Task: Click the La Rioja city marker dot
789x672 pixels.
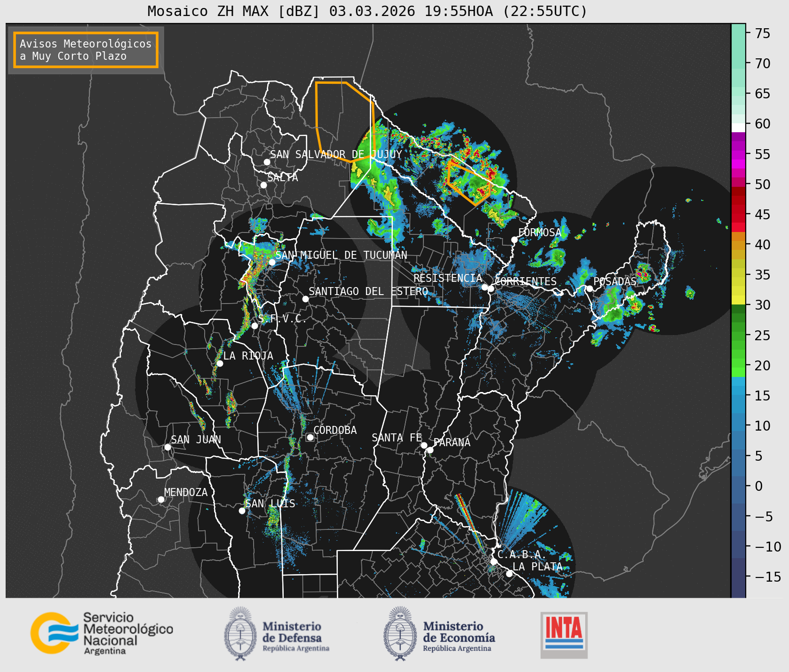Action: [220, 363]
